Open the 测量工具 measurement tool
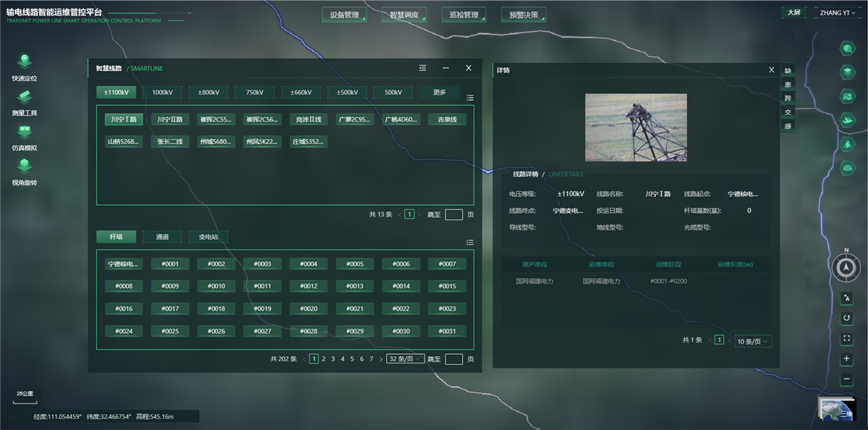Viewport: 868px width, 430px height. pos(25,101)
